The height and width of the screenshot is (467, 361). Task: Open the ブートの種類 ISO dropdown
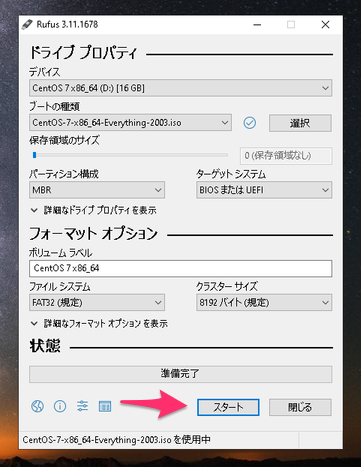(130, 123)
